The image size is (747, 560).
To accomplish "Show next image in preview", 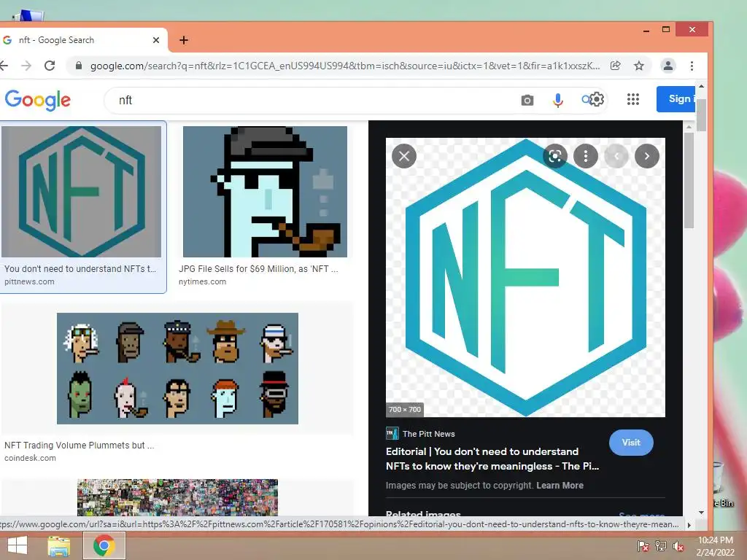I will pos(646,156).
